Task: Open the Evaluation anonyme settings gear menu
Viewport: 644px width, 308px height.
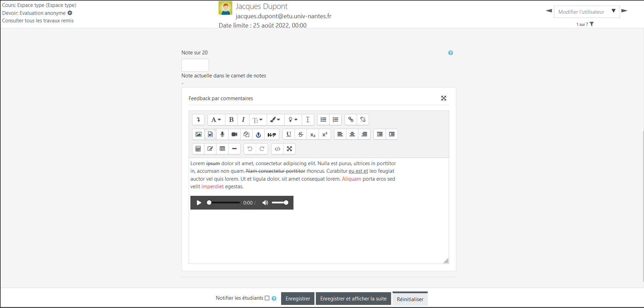Action: 70,13
